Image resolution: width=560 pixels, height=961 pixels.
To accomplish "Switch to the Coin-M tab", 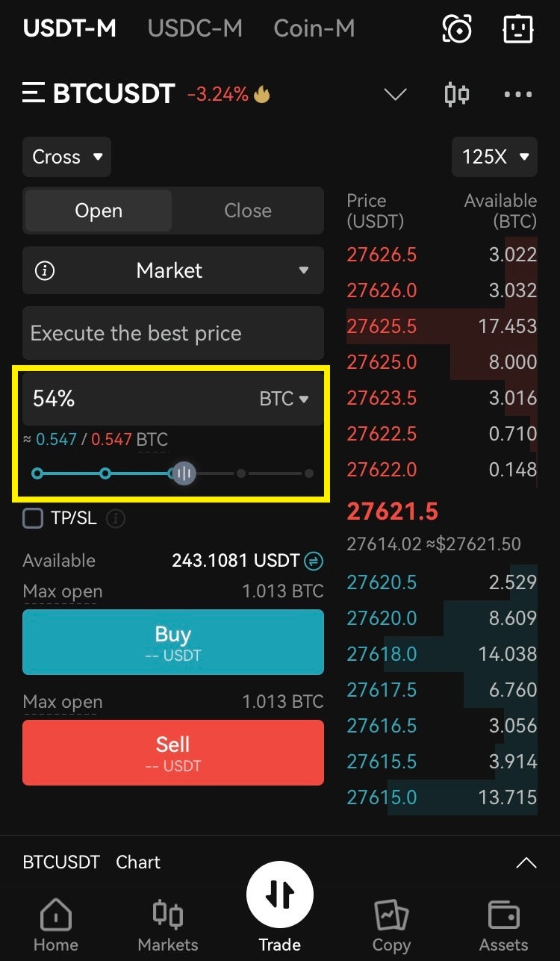I will tap(314, 28).
